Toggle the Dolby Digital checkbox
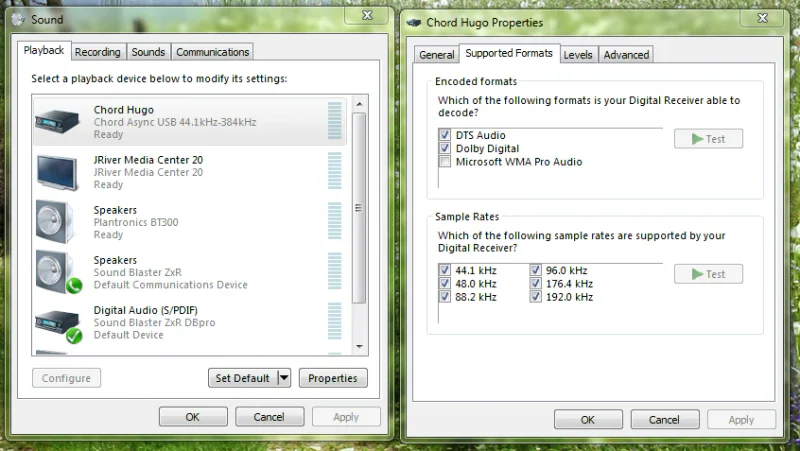This screenshot has height=451, width=800. coord(445,148)
